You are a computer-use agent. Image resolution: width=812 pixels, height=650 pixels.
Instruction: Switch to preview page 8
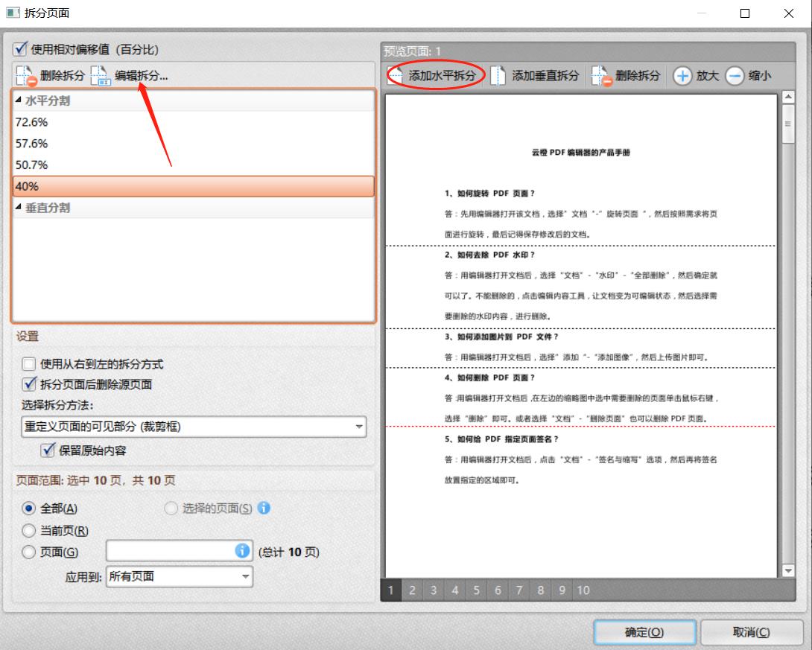(541, 590)
